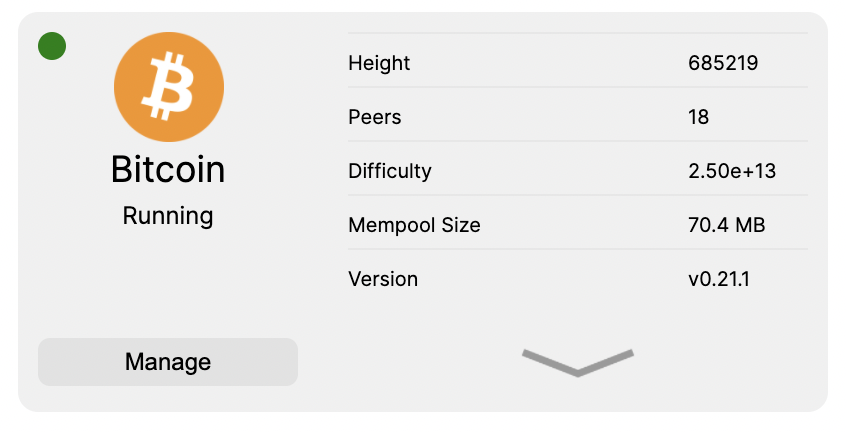Screen dimensions: 846x432
Task: Select the Version row label
Action: tap(383, 279)
